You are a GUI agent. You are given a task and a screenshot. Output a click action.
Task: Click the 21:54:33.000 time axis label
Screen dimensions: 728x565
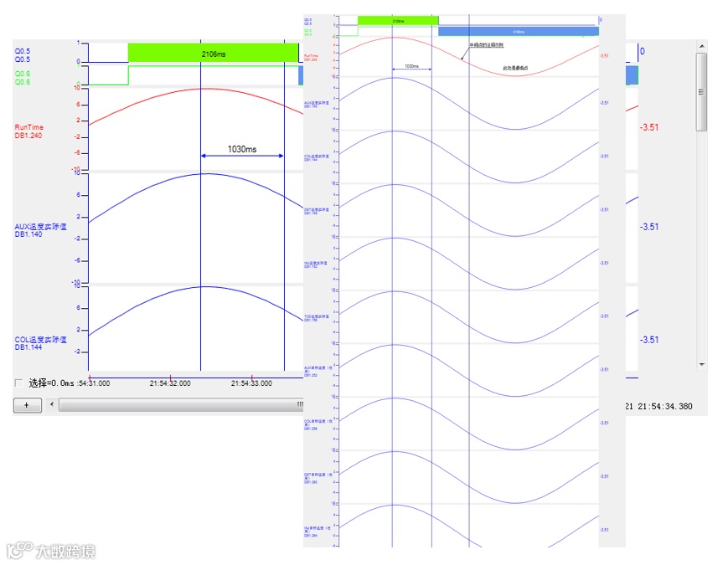[x=251, y=383]
